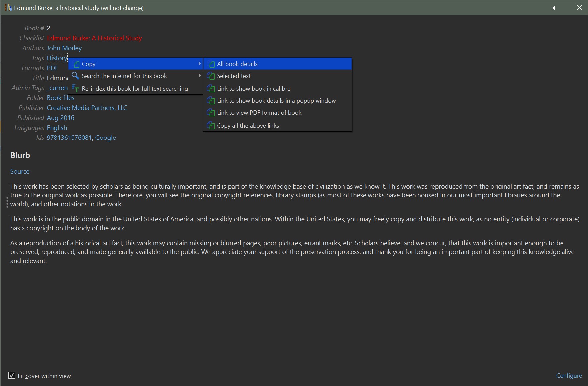Viewport: 588px width, 386px height.
Task: Click the paragraph starting 'As a reproduction'
Action: (292, 252)
